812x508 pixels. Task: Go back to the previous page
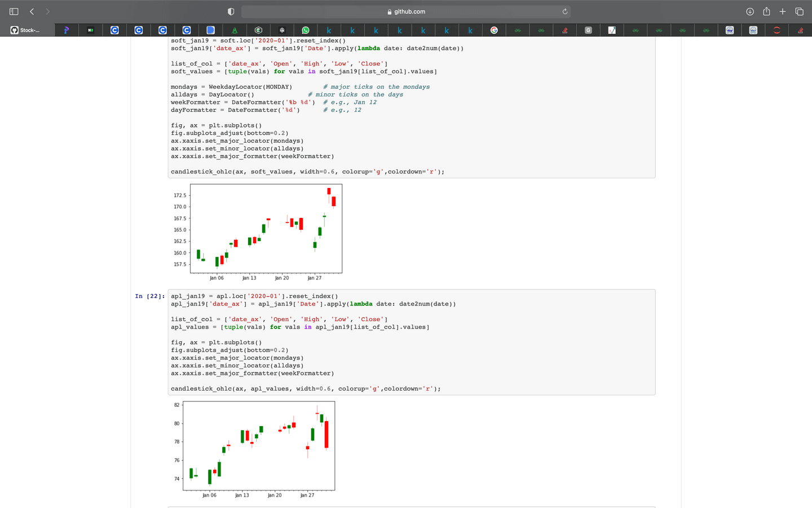pyautogui.click(x=32, y=11)
